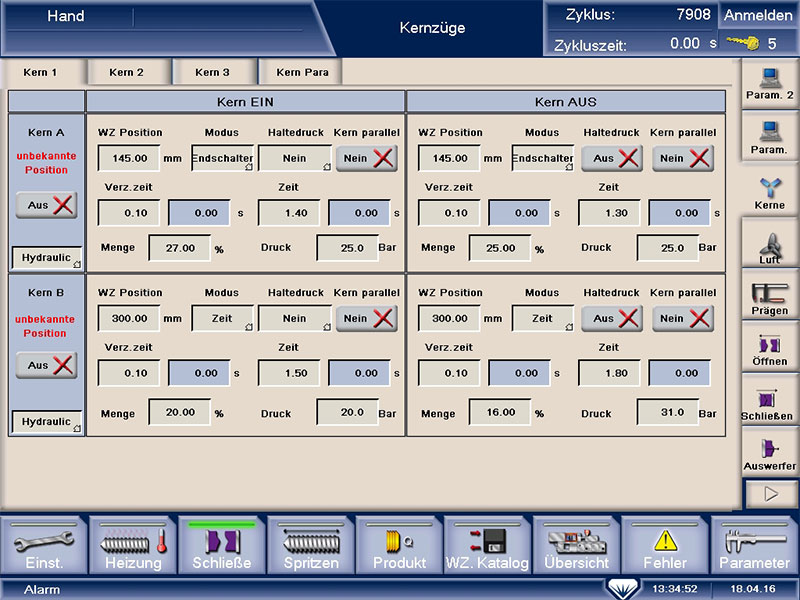
Task: Edit Kern A AUS Zeit 1.30
Action: click(609, 213)
